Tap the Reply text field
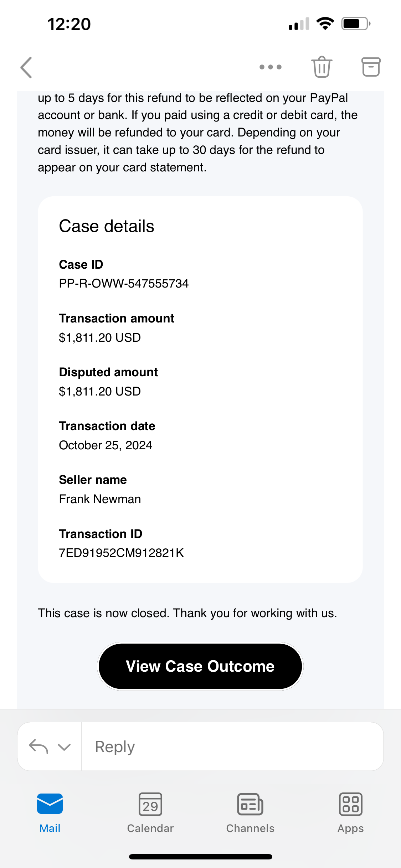401x868 pixels. 232,746
